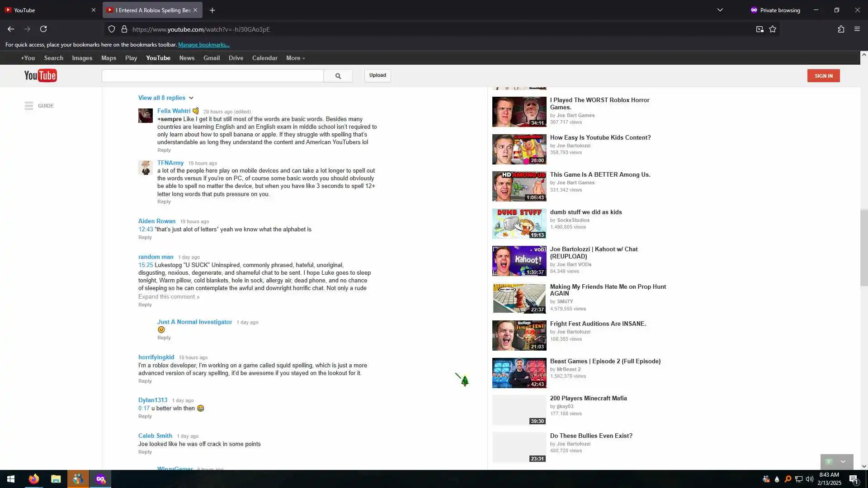This screenshot has width=868, height=488.
Task: Toggle picture-in-picture icon in address bar
Action: [x=759, y=29]
